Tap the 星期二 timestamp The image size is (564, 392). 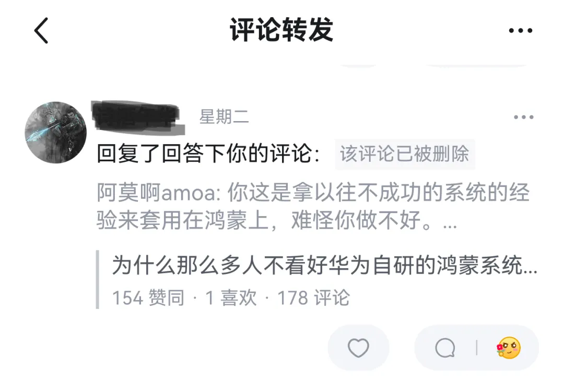(224, 117)
